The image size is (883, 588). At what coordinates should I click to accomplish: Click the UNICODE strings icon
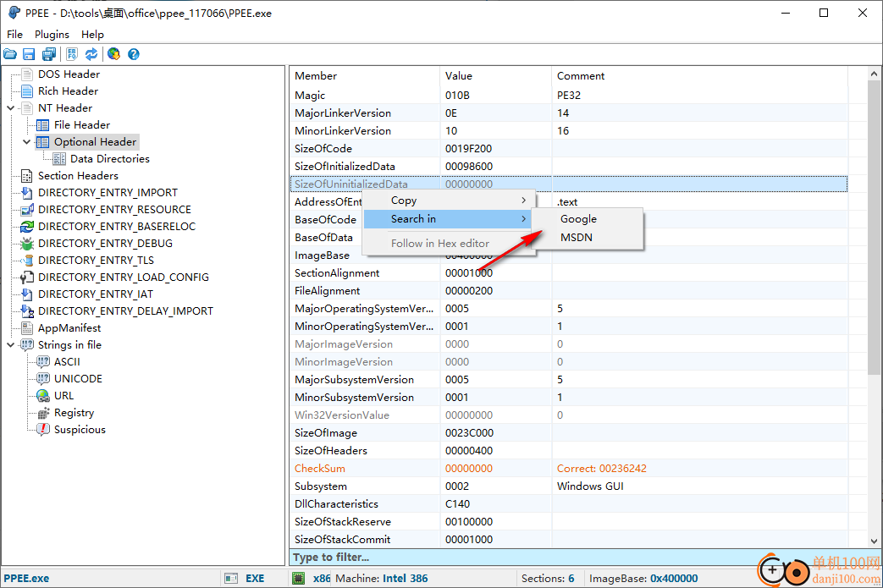[x=43, y=379]
